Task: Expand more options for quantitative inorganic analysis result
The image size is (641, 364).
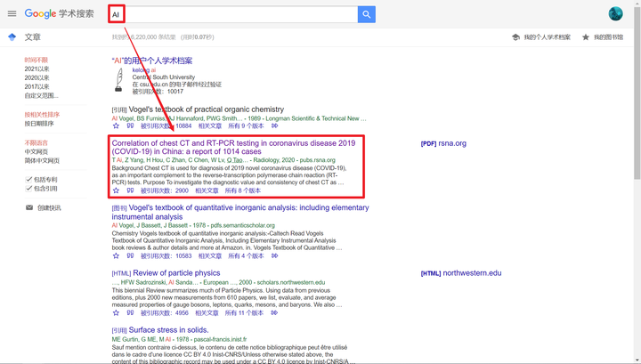Action: pyautogui.click(x=274, y=255)
